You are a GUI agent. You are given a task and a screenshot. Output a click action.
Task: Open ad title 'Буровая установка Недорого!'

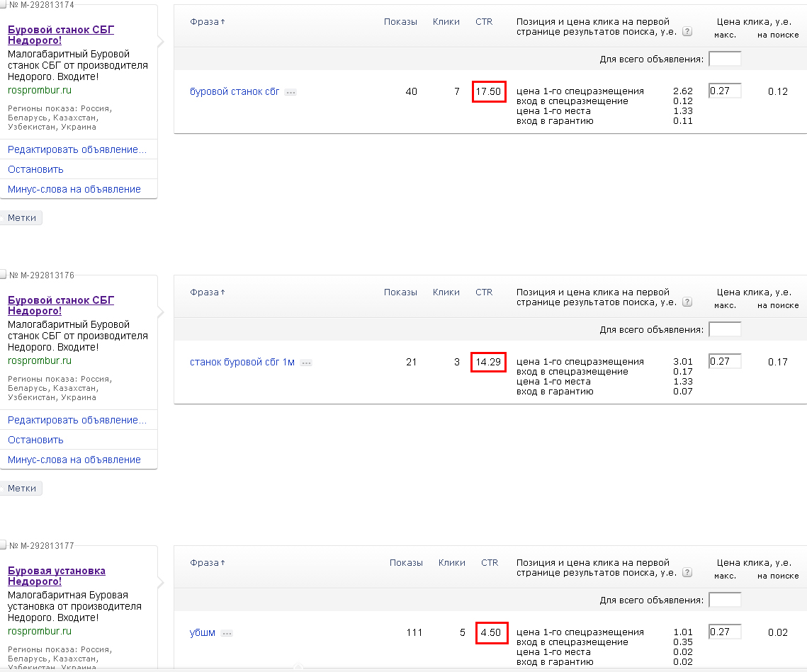57,576
